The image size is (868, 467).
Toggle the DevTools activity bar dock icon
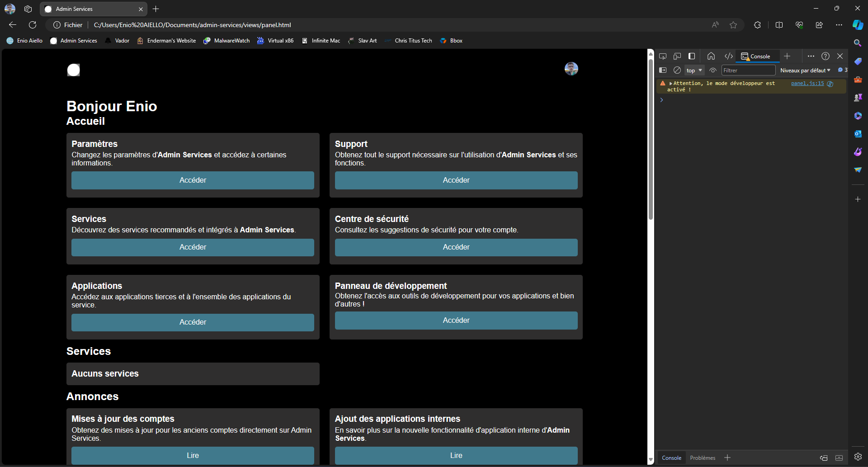click(x=692, y=56)
